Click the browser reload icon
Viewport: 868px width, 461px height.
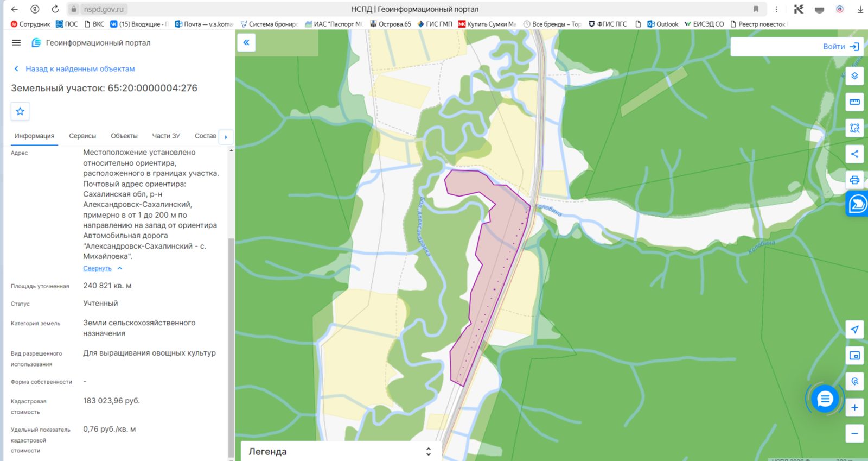[x=55, y=9]
